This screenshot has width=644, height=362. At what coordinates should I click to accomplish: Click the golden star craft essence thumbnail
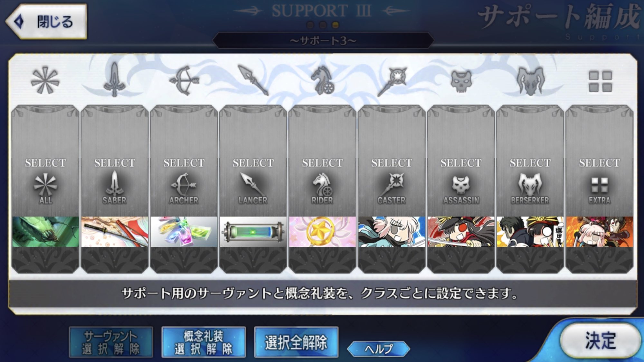[322, 232]
